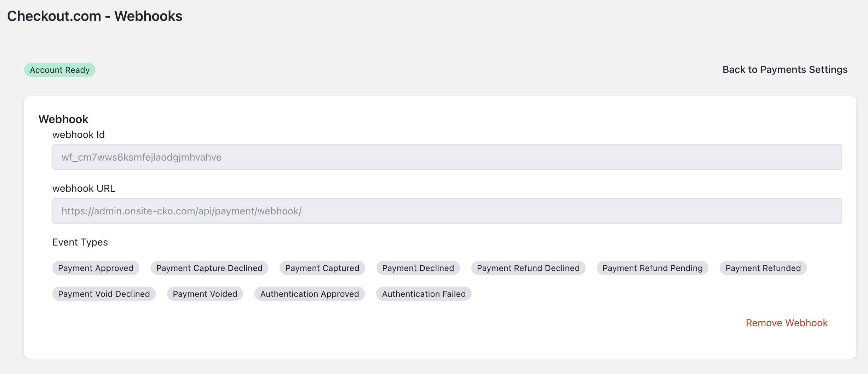
Task: Toggle the Payment Refund Declined event type
Action: click(x=528, y=268)
